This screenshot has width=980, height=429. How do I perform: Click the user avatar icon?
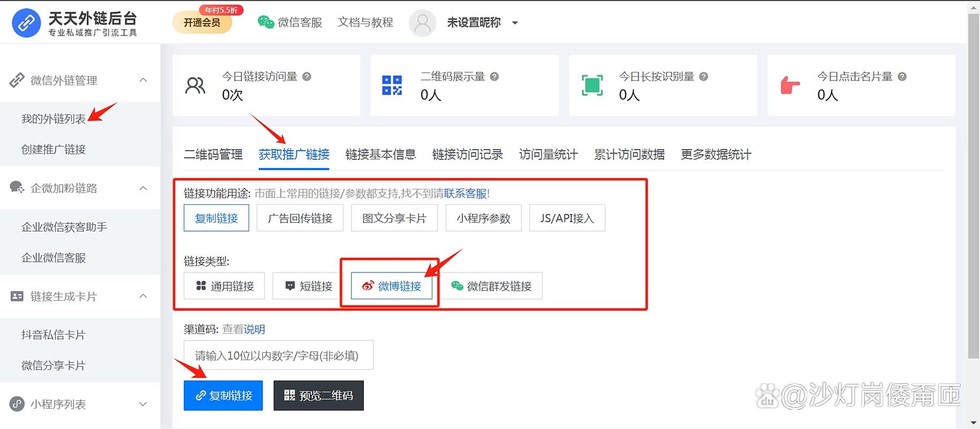[x=422, y=23]
